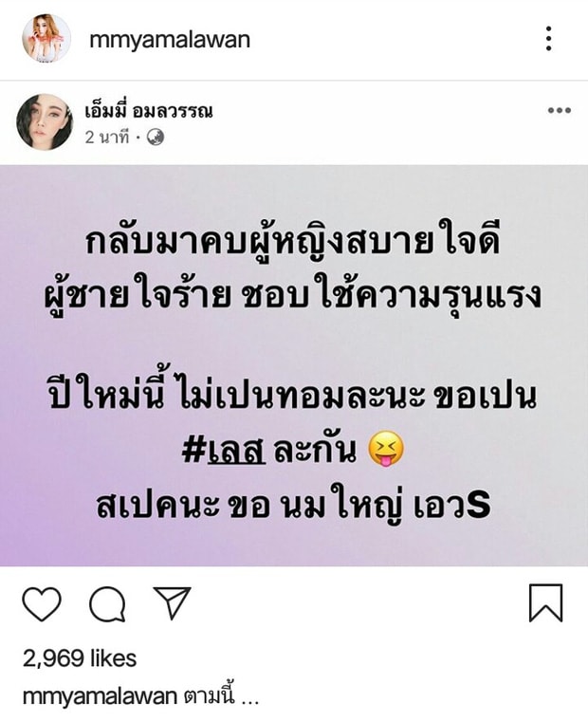Viewport: 588px width, 722px height.
Task: Click the first line of the Thai post text
Action: pos(293,241)
